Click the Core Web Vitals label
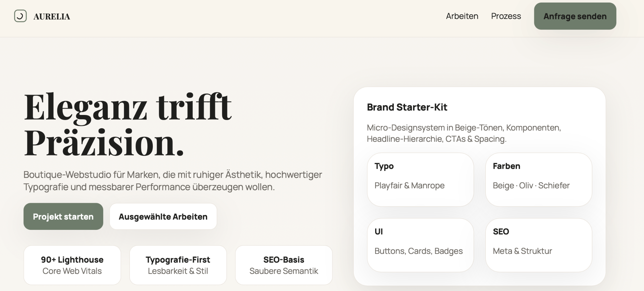The height and width of the screenshot is (291, 644). [x=72, y=271]
